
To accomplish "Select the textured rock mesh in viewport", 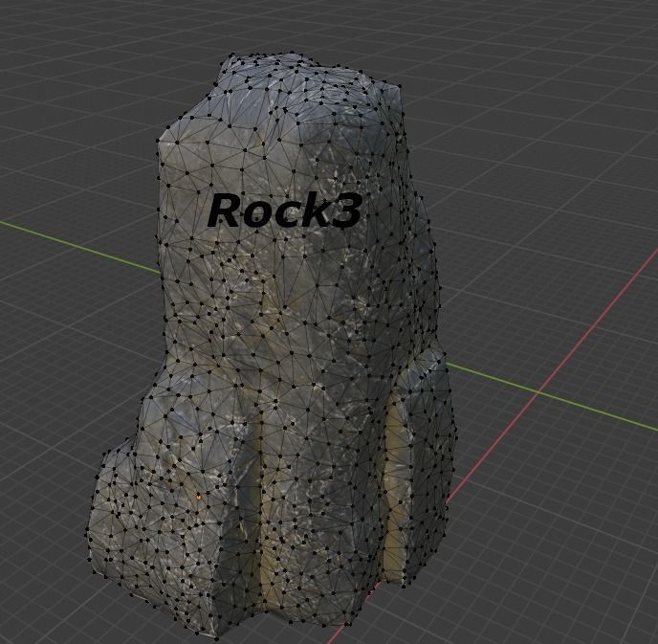I will 273,344.
